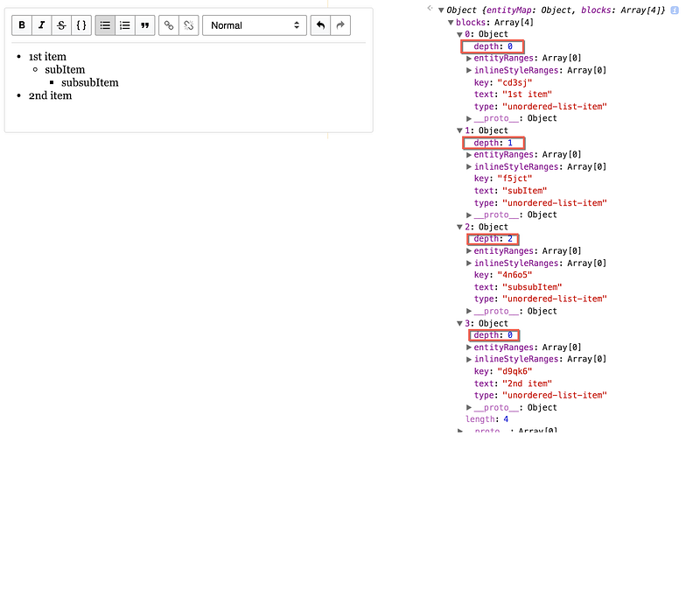
Task: Toggle code style braces button
Action: point(81,25)
